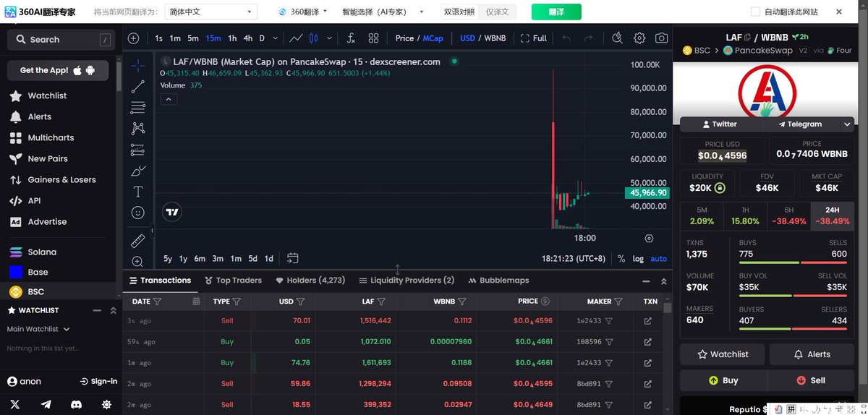This screenshot has width=868, height=415.
Task: Open the Bubblemaps tab
Action: click(498, 281)
